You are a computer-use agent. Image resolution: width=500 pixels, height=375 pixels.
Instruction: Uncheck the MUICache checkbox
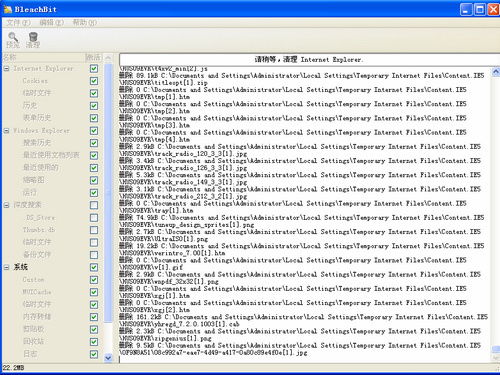[94, 292]
